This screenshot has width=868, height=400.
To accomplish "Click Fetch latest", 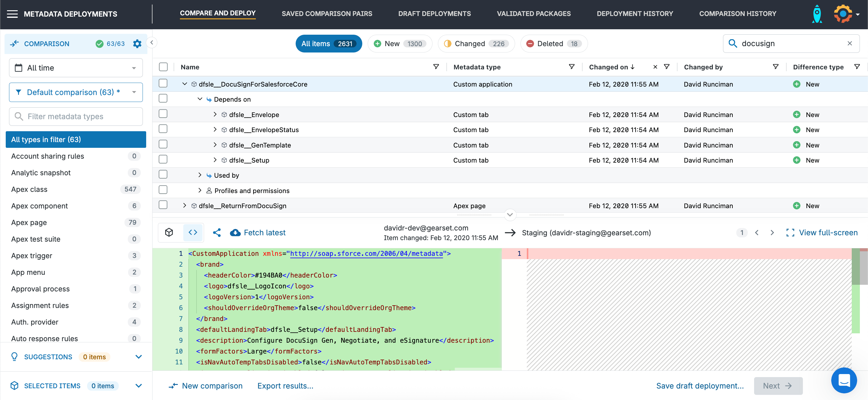I will click(x=258, y=232).
